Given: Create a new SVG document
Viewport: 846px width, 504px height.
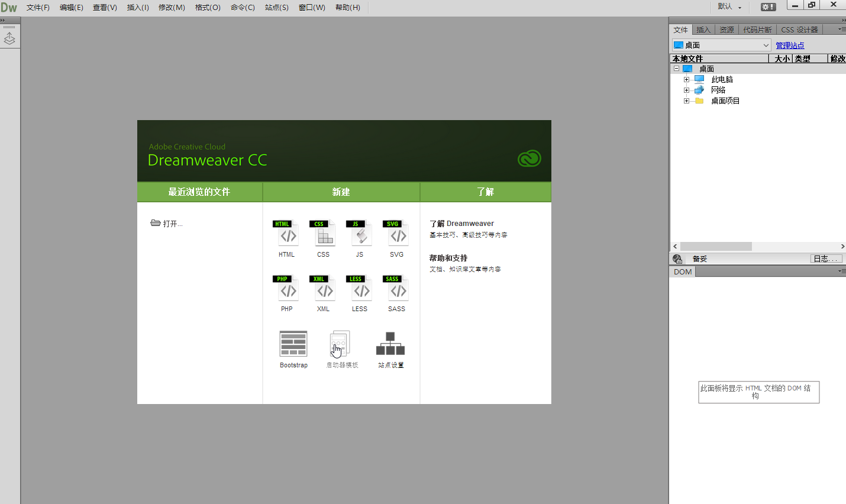Looking at the screenshot, I should pyautogui.click(x=396, y=235).
